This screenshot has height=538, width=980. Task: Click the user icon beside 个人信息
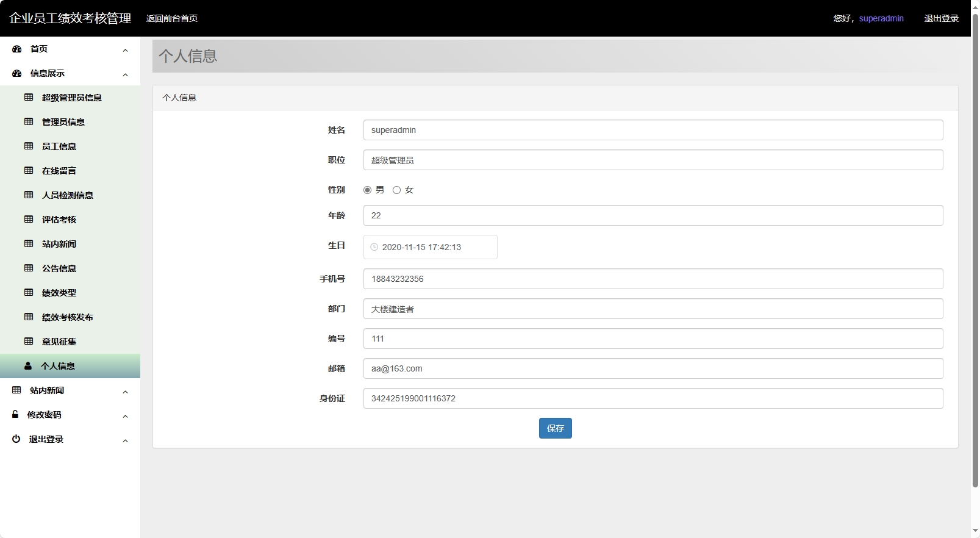tap(28, 366)
